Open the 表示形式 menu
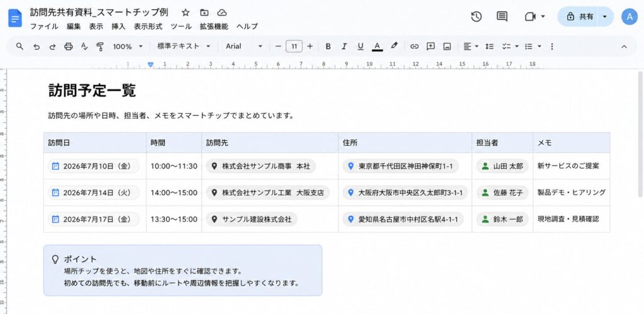The width and height of the screenshot is (644, 314). pos(148,26)
